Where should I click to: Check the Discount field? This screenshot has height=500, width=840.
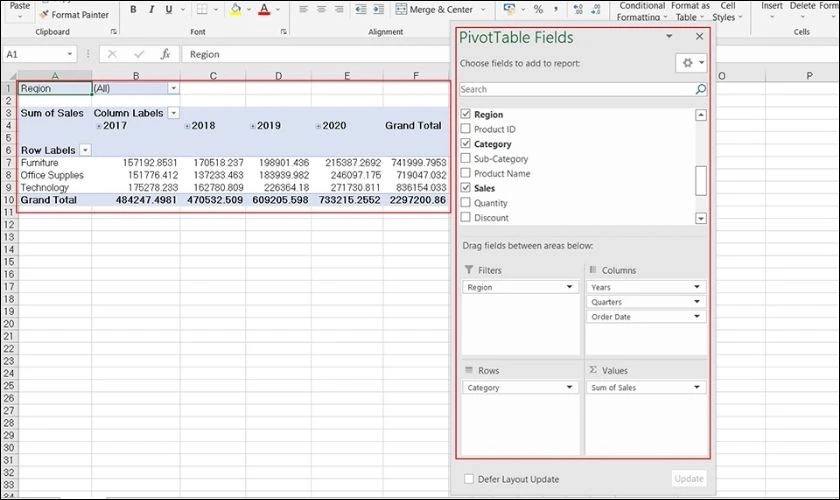(x=466, y=217)
